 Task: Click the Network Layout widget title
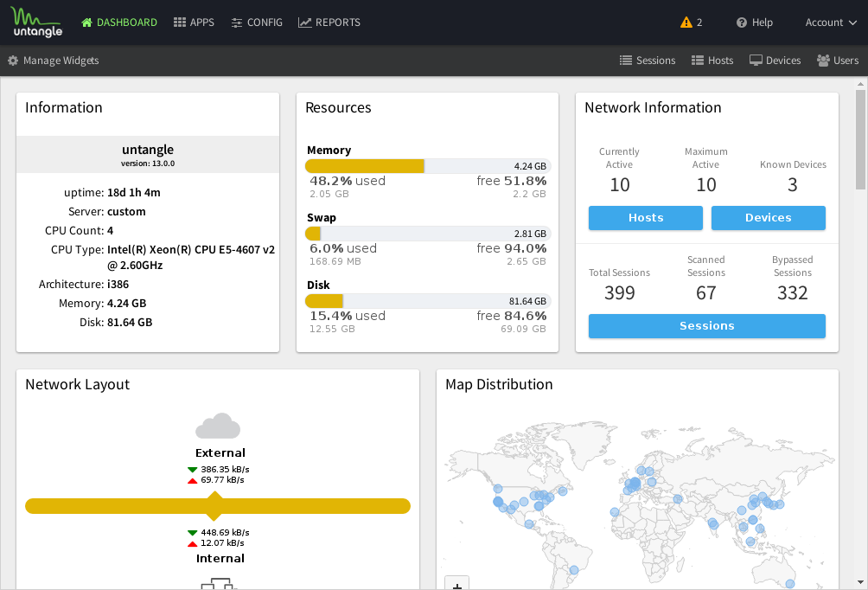[78, 384]
